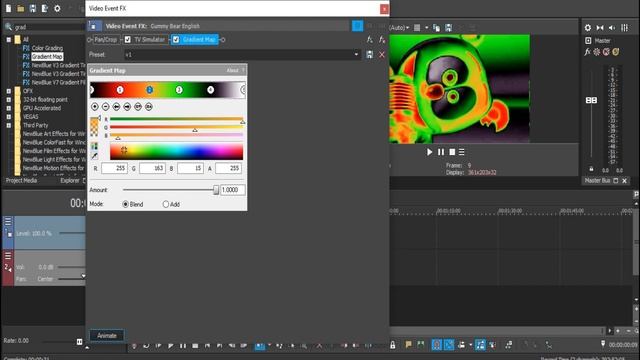The height and width of the screenshot is (360, 640).
Task: Expand 32-bit floating point folder
Action: pyautogui.click(x=9, y=100)
